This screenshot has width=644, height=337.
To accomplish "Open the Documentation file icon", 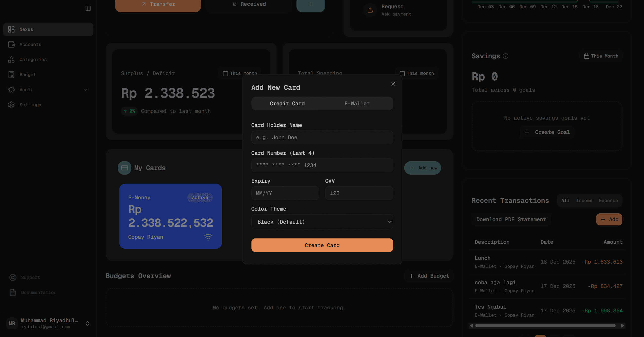I will click(13, 293).
